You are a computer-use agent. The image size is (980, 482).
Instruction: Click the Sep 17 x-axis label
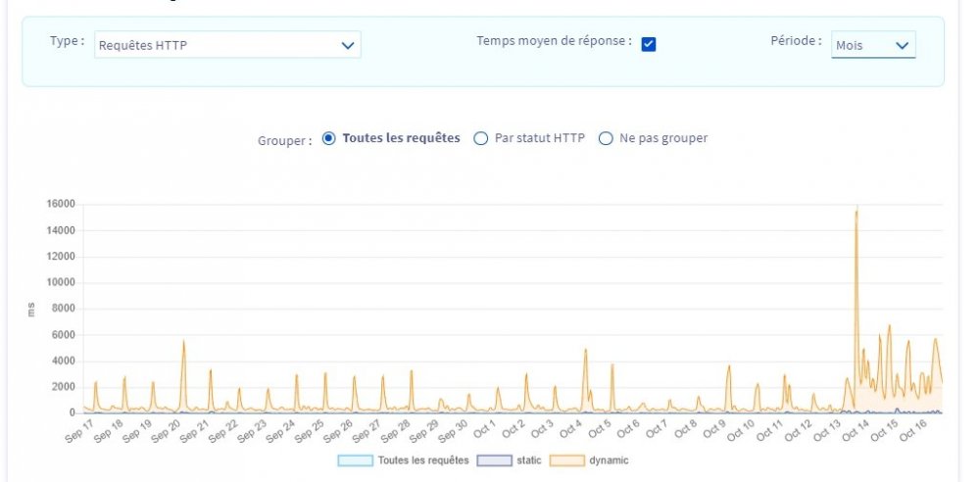79,431
